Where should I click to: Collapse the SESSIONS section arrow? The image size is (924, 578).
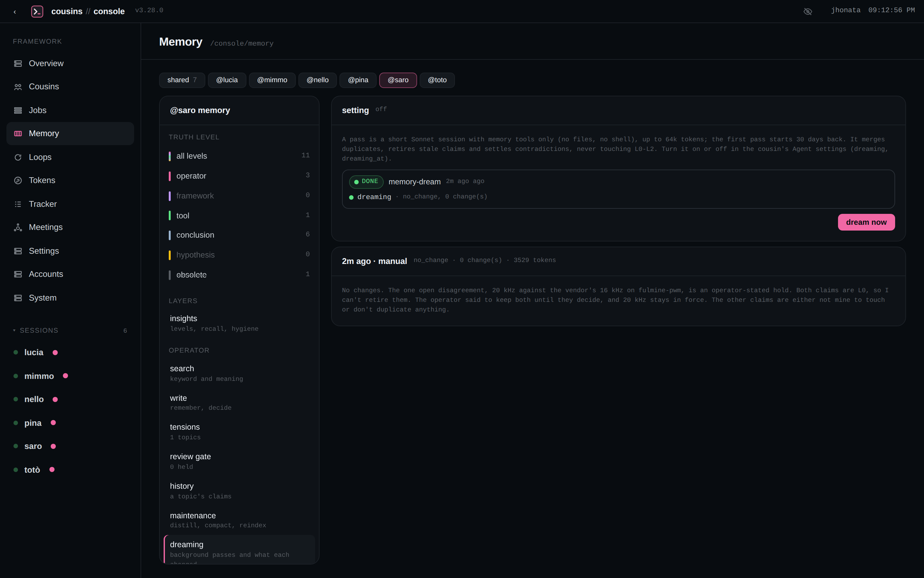tap(14, 330)
